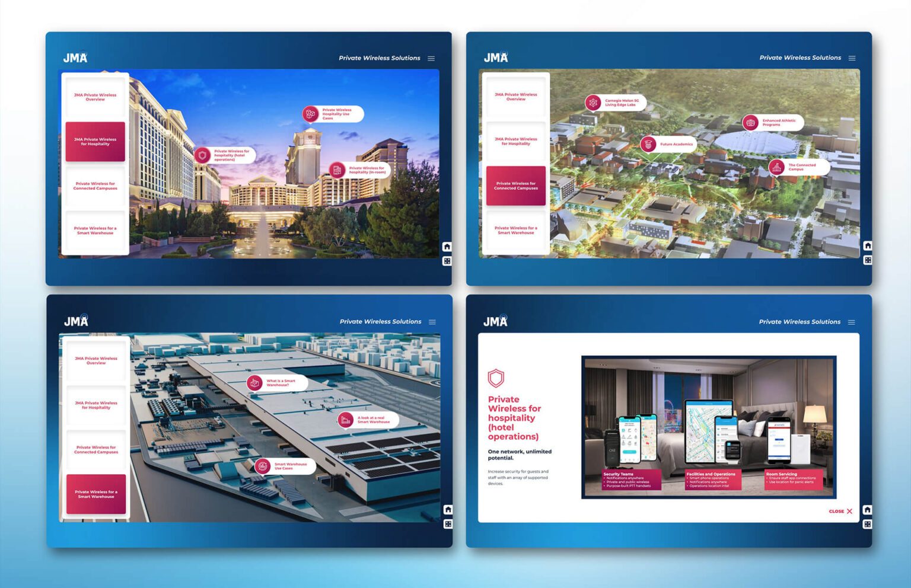The height and width of the screenshot is (588, 911).
Task: Open the hamburger menu on the campus map screen
Action: (852, 58)
